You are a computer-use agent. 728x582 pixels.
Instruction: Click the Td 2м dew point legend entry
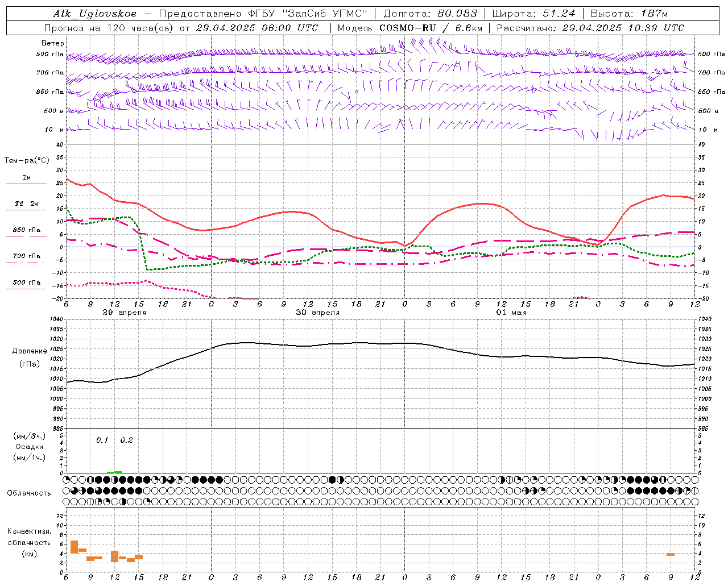(x=26, y=203)
